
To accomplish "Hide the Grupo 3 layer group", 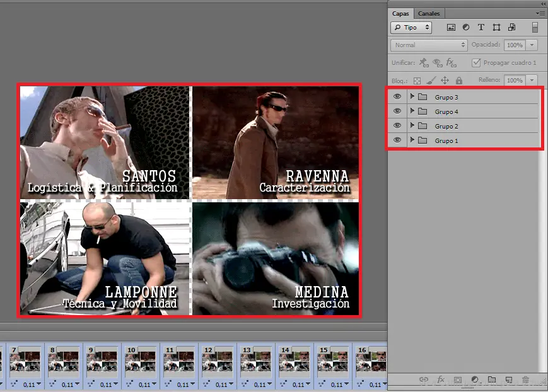I will tap(397, 97).
